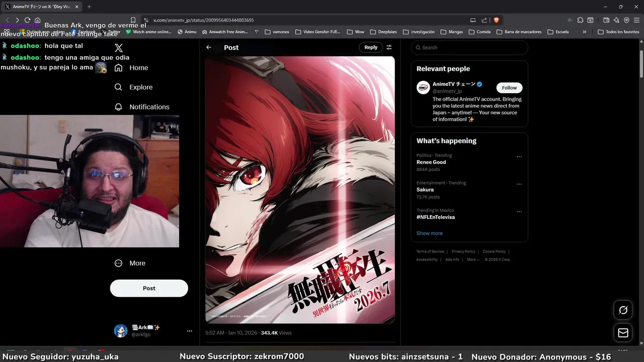Open the Extensions puzzle icon
644x362 pixels.
pyautogui.click(x=580, y=20)
